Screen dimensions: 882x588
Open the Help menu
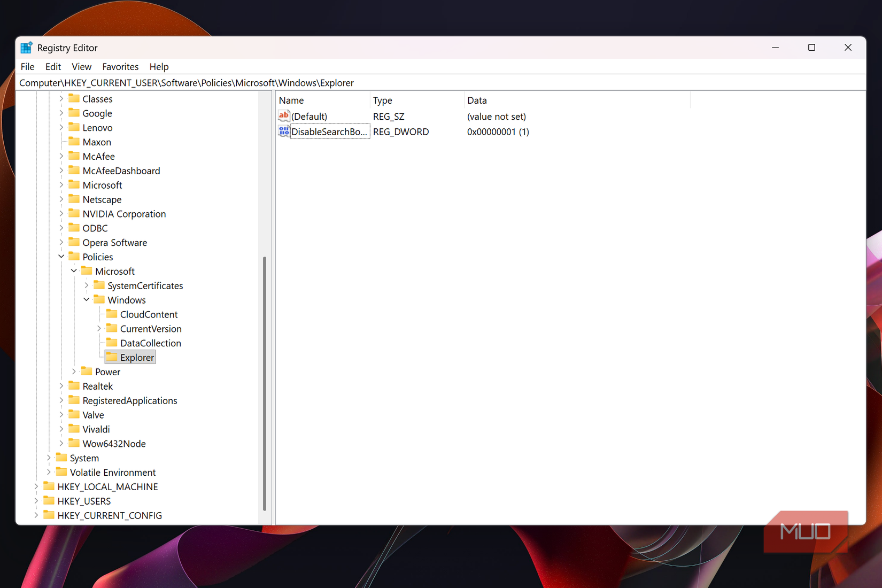tap(159, 67)
